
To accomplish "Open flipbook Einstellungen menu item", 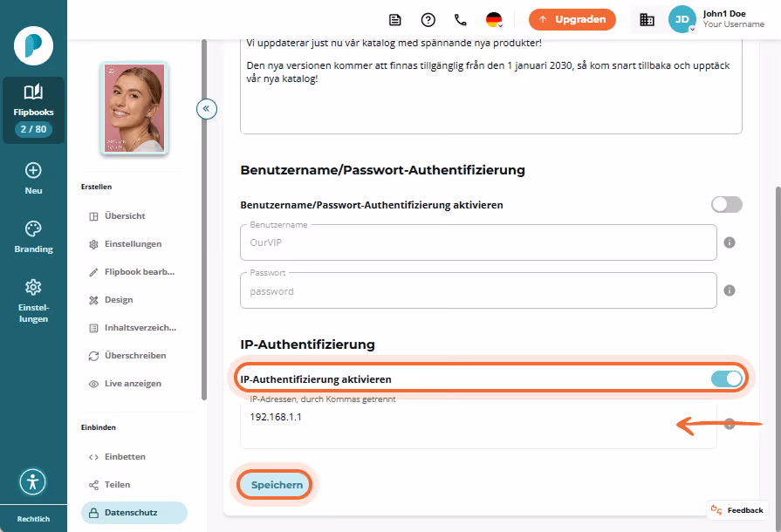I will click(133, 244).
